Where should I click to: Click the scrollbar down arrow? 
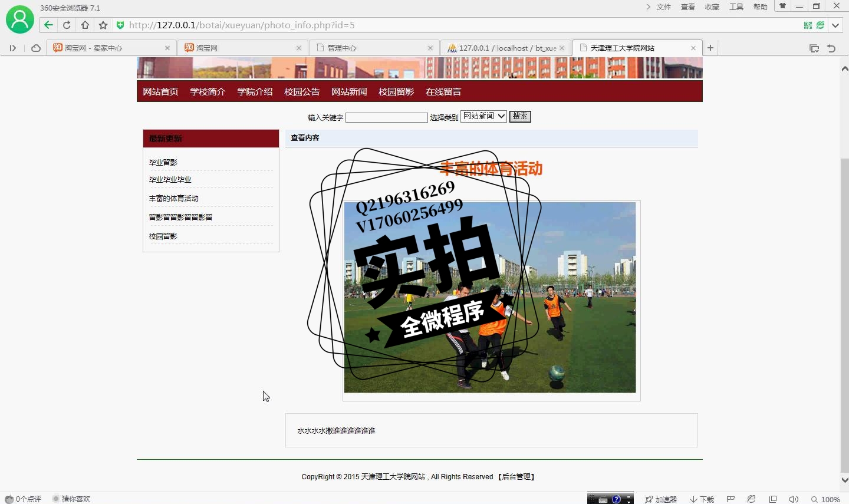[844, 480]
